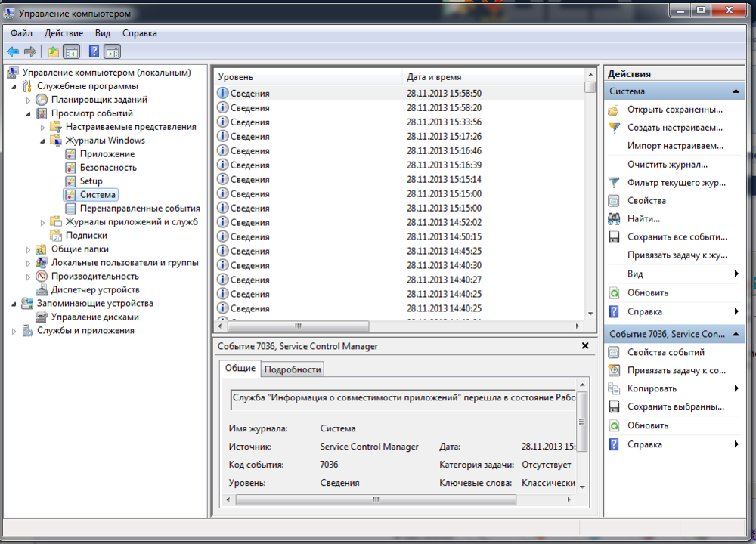The height and width of the screenshot is (544, 756).
Task: Click the Привязать задачу к со... icon
Action: tap(614, 370)
